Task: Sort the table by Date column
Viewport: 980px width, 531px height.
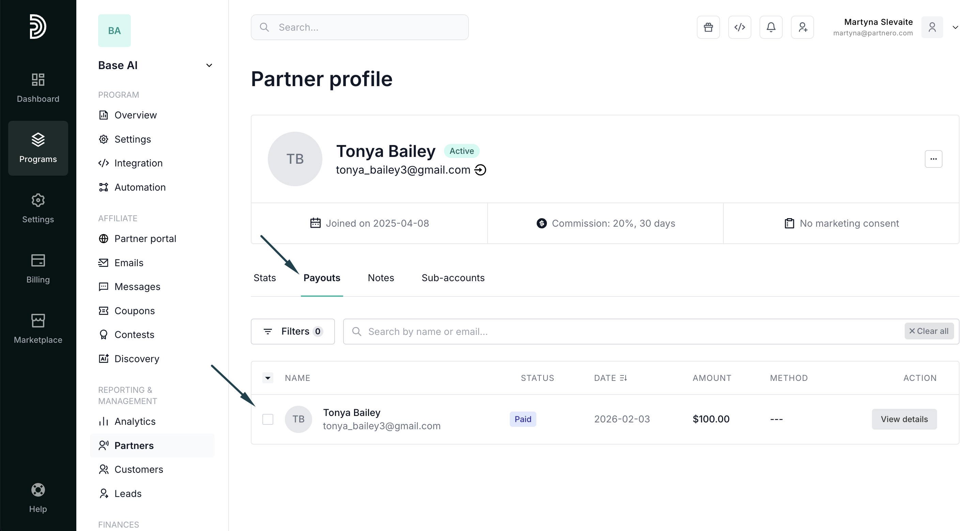Action: click(610, 378)
